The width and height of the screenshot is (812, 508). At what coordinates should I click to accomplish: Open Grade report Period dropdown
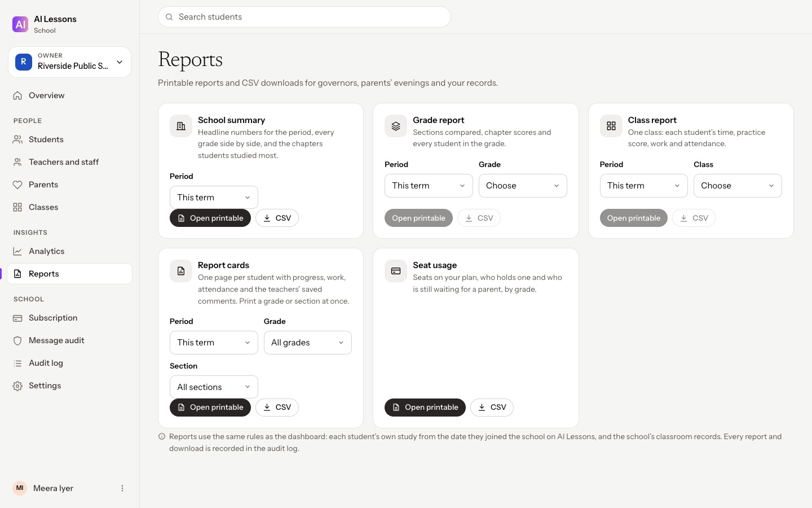(x=429, y=186)
